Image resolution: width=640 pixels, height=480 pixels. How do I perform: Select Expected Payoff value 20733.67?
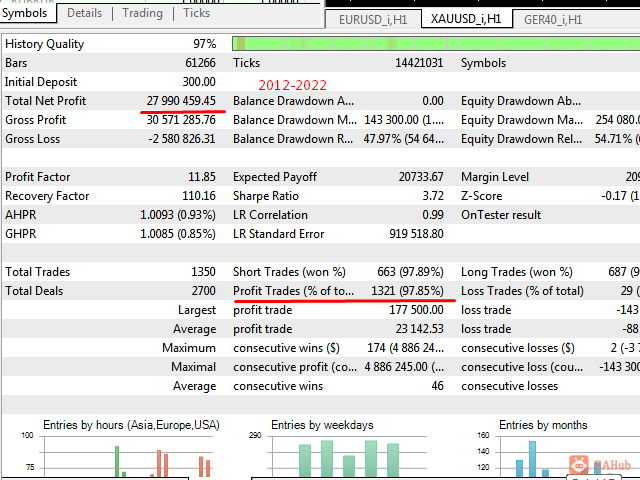(x=421, y=177)
